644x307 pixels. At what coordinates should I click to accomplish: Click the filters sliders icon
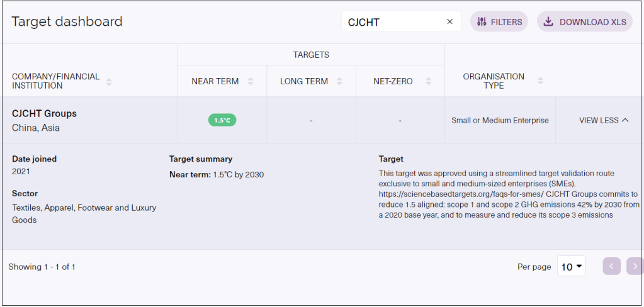[482, 22]
